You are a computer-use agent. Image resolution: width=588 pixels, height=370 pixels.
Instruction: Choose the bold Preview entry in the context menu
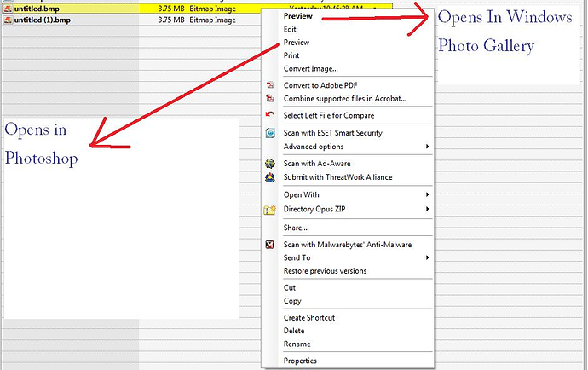[297, 16]
